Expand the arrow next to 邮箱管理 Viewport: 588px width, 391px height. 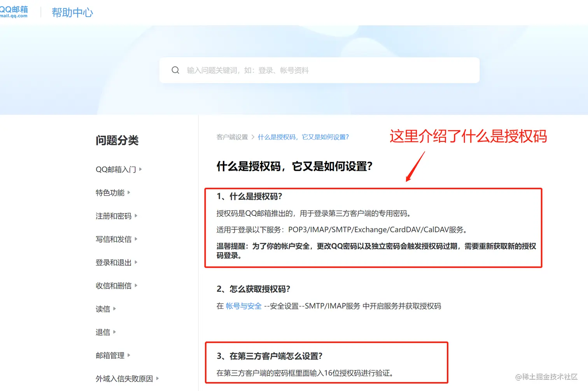click(x=129, y=355)
